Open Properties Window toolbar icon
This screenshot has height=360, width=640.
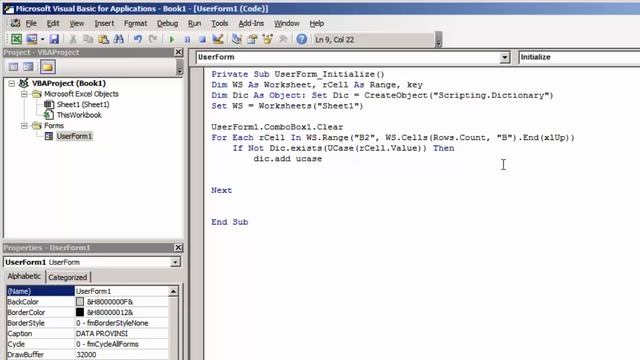pos(252,39)
